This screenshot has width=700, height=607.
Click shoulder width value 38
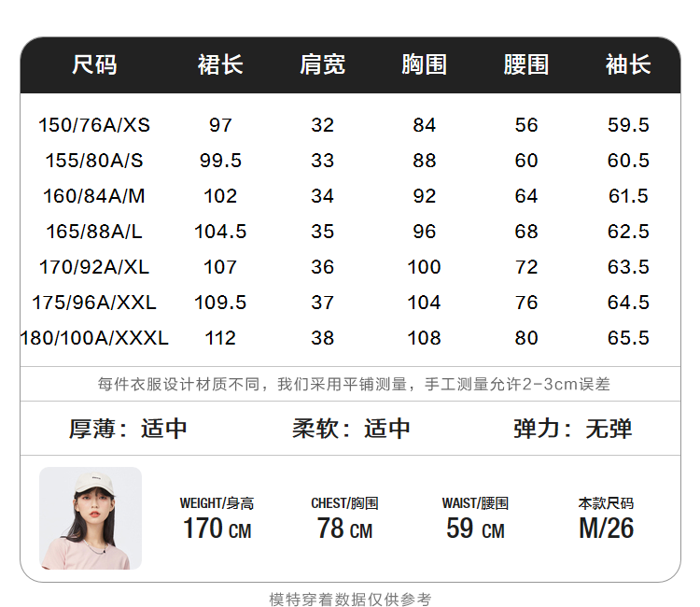(322, 338)
